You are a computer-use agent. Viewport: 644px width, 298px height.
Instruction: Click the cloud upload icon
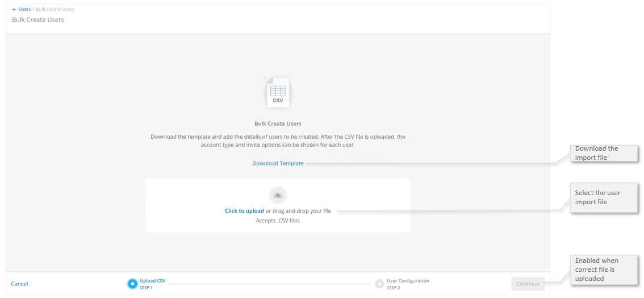click(x=278, y=196)
